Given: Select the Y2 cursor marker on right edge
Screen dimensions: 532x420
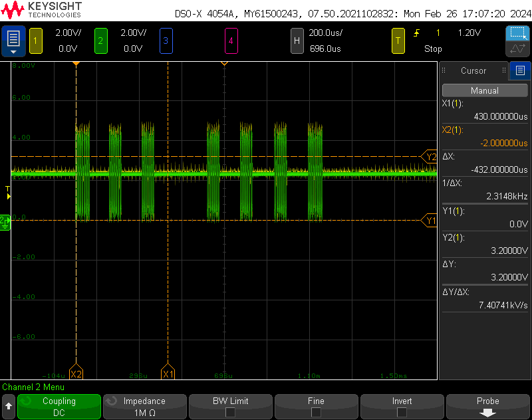Looking at the screenshot, I should (429, 157).
